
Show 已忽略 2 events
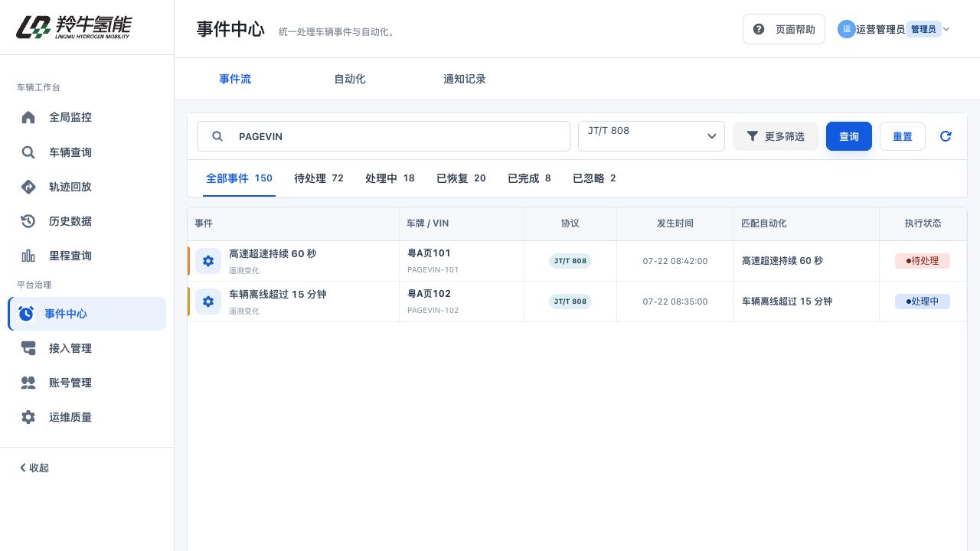(x=594, y=178)
